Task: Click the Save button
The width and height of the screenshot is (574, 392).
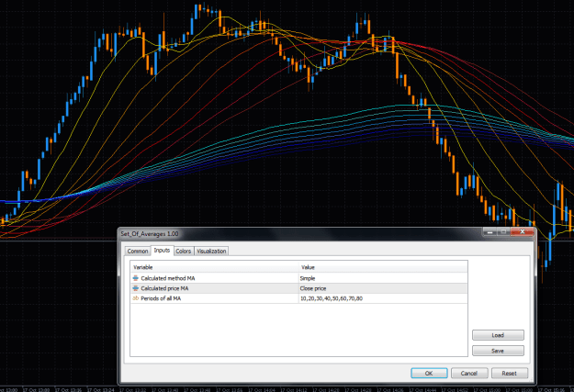Action: [498, 351]
